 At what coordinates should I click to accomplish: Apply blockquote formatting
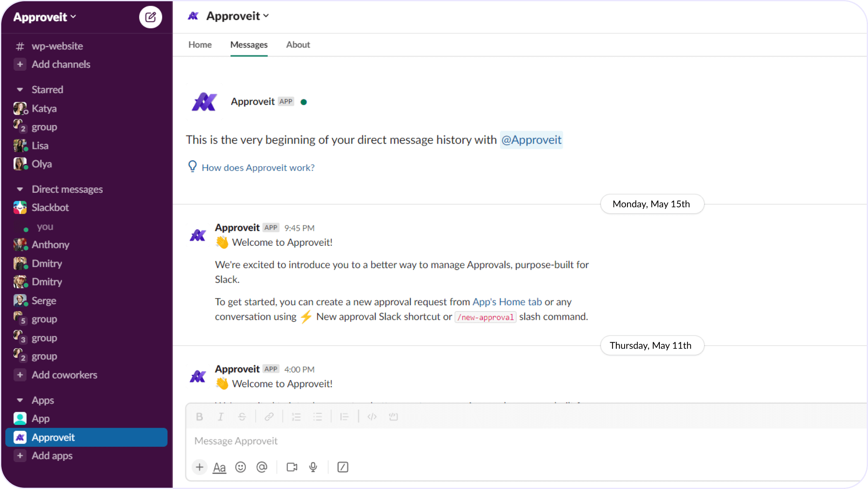coord(344,417)
